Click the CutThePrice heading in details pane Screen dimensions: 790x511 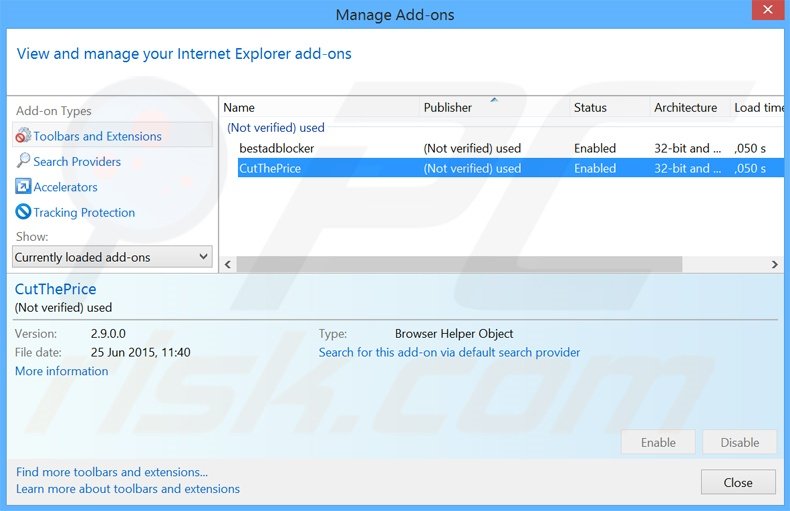55,289
